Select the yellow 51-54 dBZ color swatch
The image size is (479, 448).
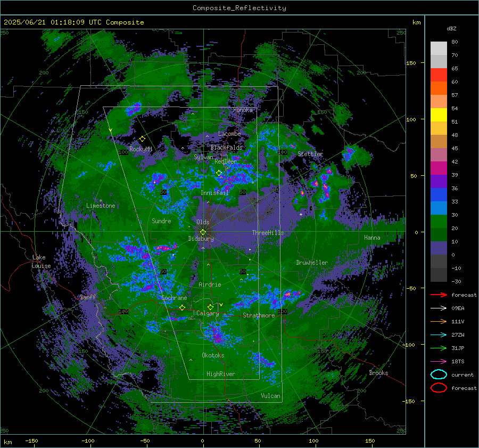pos(439,115)
